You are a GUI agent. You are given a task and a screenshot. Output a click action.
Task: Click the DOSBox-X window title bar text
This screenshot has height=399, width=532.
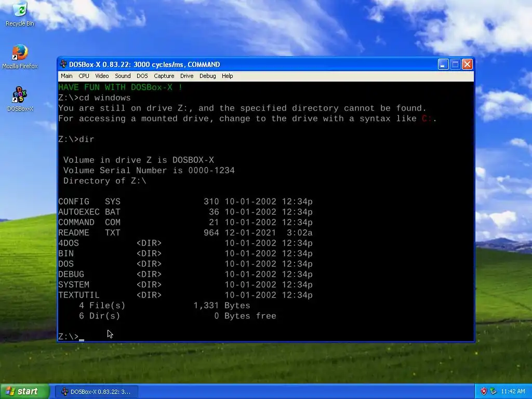click(144, 64)
